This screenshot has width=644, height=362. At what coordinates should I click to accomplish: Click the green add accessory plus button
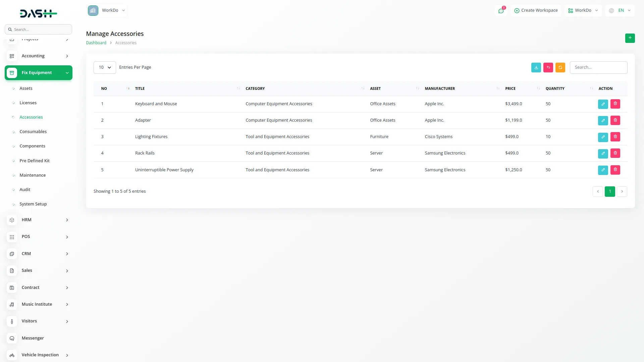[630, 38]
